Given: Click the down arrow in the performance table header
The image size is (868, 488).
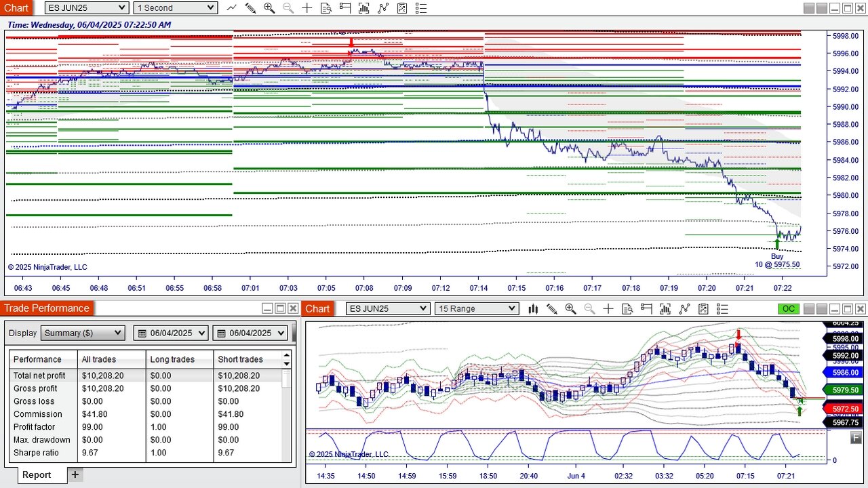Looking at the screenshot, I should [287, 363].
